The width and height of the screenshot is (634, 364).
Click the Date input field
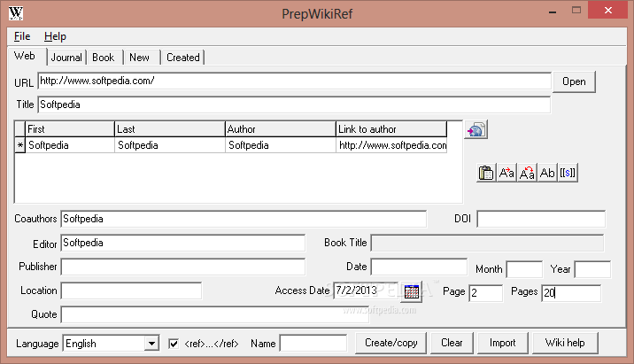tap(419, 267)
